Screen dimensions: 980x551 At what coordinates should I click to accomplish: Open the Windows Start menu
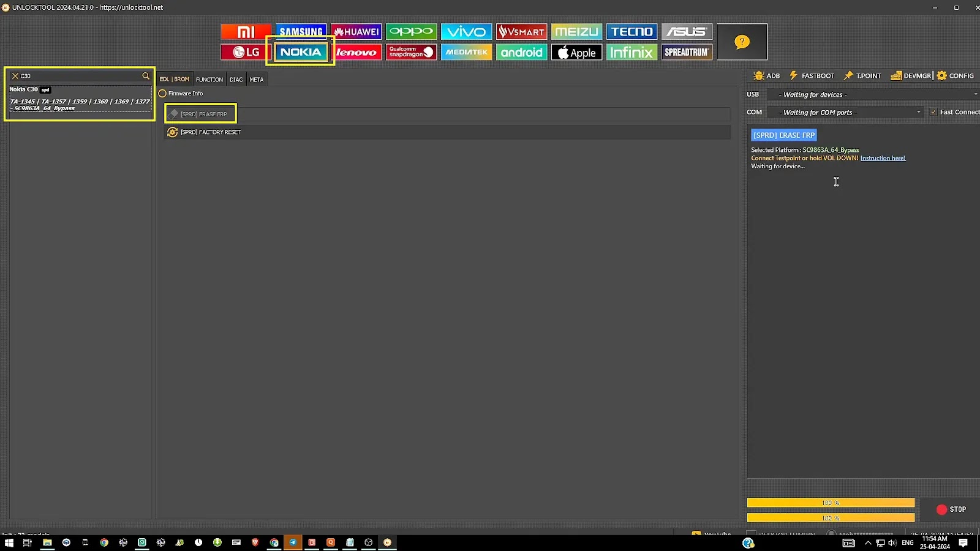pos(9,542)
